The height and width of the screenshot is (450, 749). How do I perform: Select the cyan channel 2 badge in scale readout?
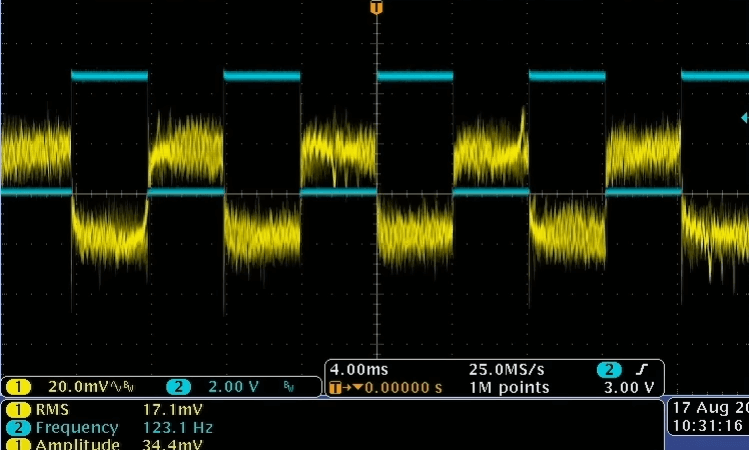point(177,387)
